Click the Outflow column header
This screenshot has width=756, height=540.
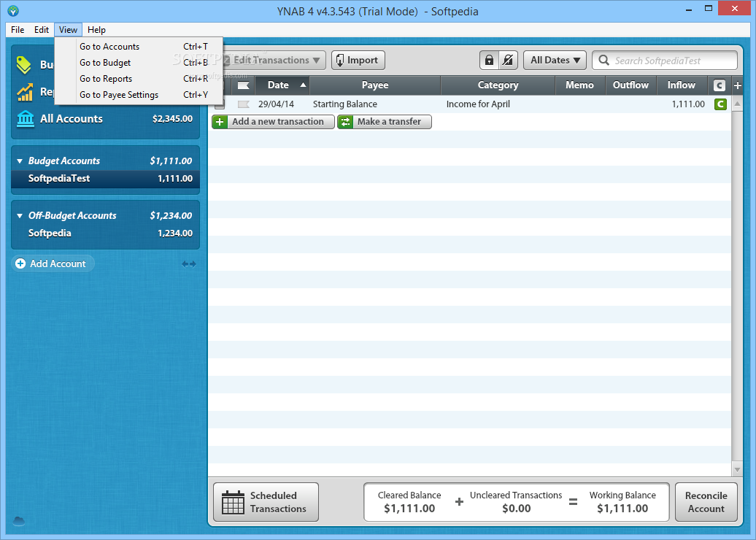pyautogui.click(x=630, y=85)
